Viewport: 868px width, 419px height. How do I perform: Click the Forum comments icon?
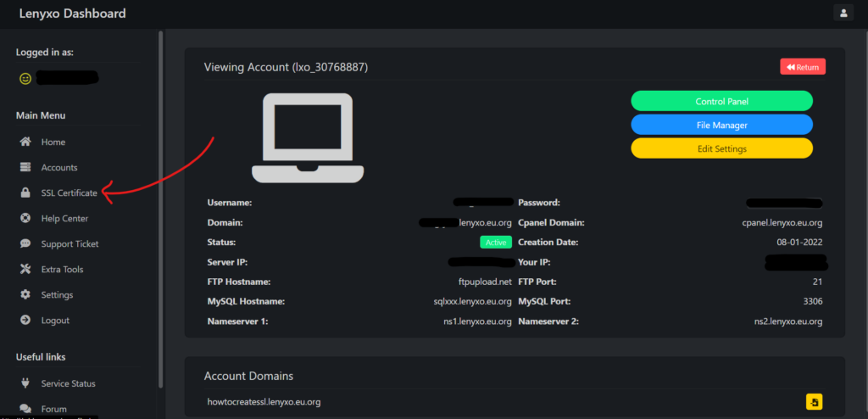point(25,409)
